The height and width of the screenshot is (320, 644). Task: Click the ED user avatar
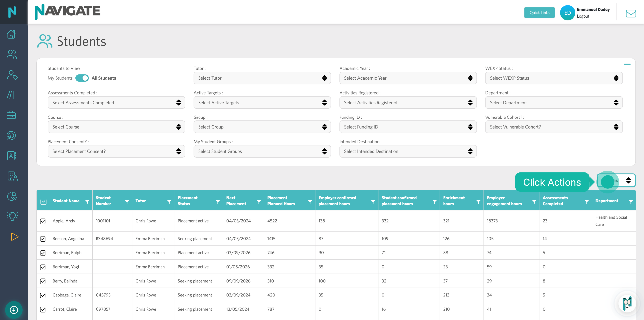568,13
